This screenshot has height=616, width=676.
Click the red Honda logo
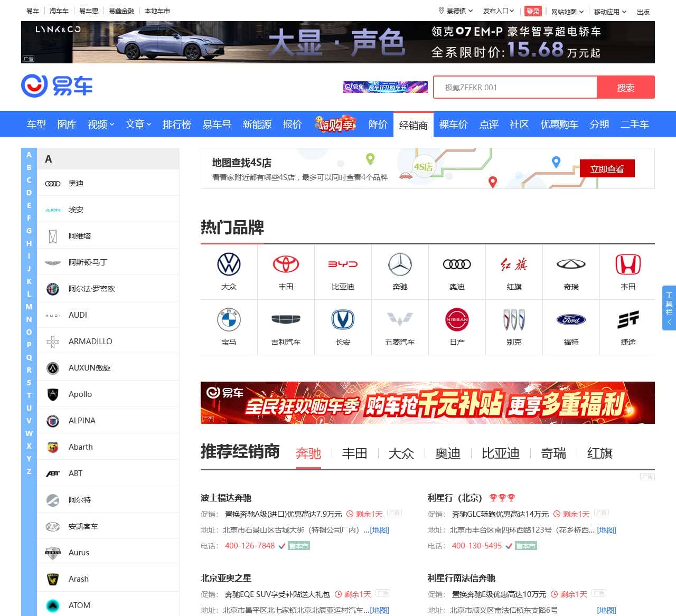pos(628,264)
